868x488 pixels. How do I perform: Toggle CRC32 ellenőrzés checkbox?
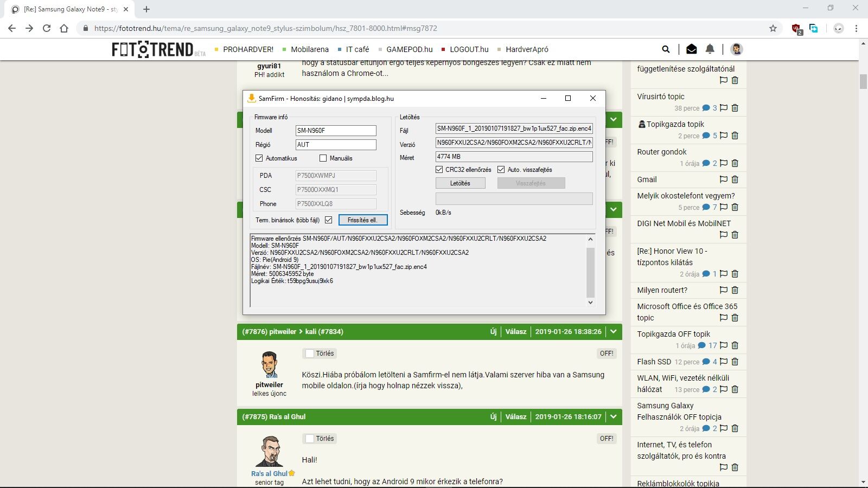[439, 170]
